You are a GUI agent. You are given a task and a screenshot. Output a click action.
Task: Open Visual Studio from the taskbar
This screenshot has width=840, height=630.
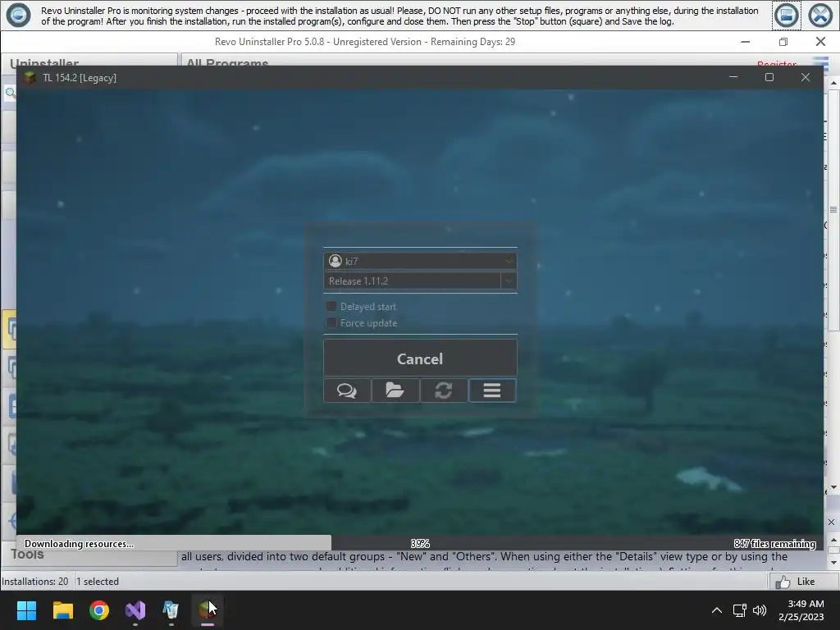pos(135,610)
